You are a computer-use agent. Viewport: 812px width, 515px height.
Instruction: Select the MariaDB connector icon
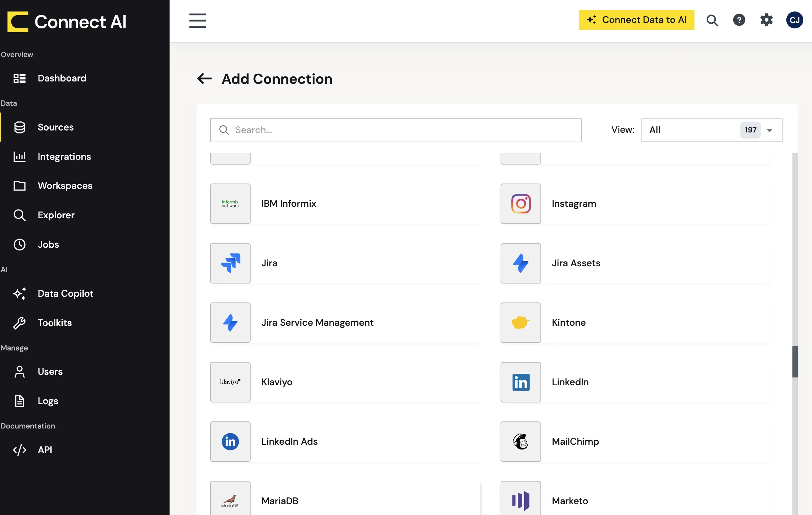coord(230,499)
